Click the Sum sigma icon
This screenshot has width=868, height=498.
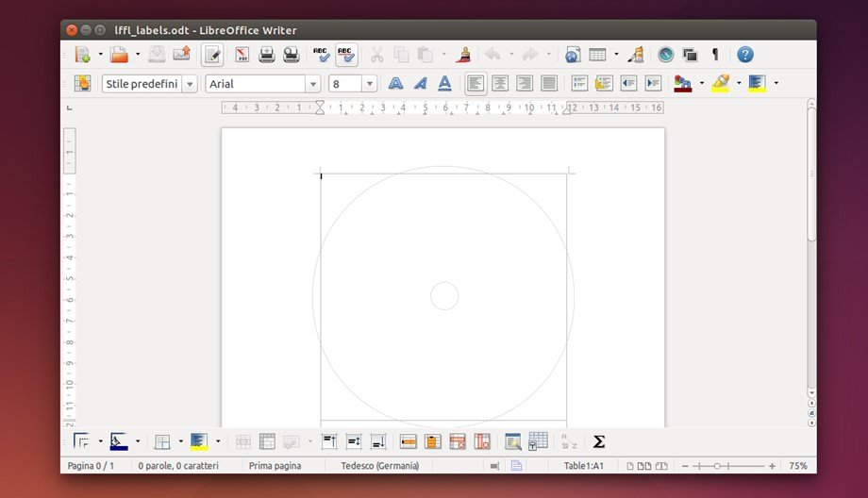598,441
